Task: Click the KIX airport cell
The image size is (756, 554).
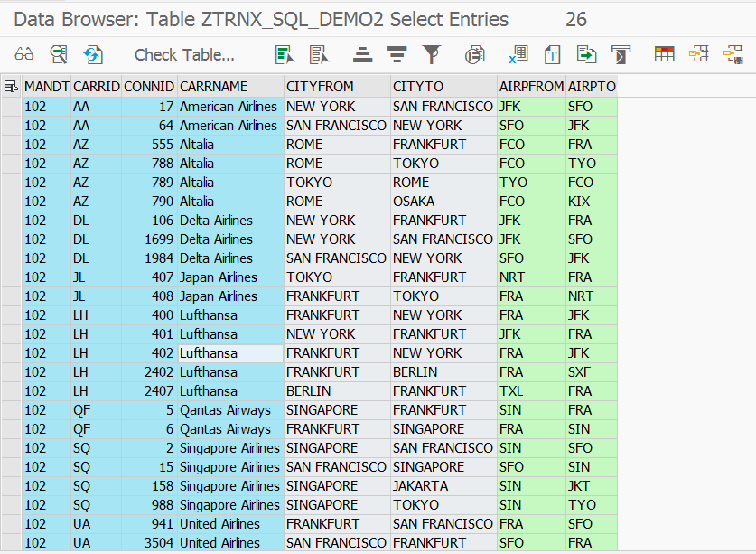Action: click(592, 202)
